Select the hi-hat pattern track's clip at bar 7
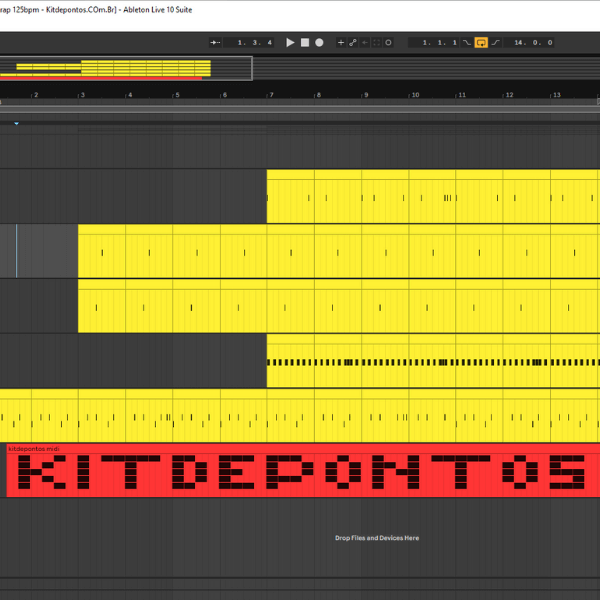Screen dimensions: 600x600 [290, 361]
